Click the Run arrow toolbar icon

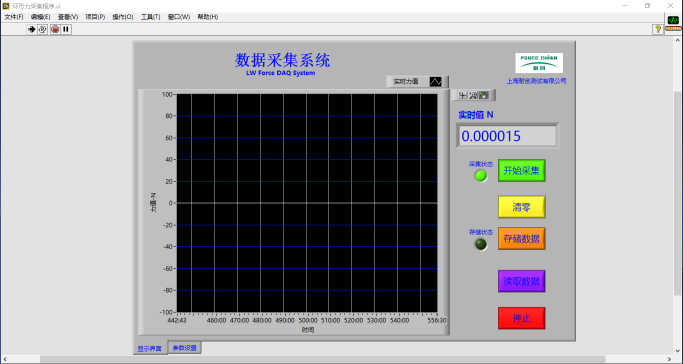(x=31, y=29)
